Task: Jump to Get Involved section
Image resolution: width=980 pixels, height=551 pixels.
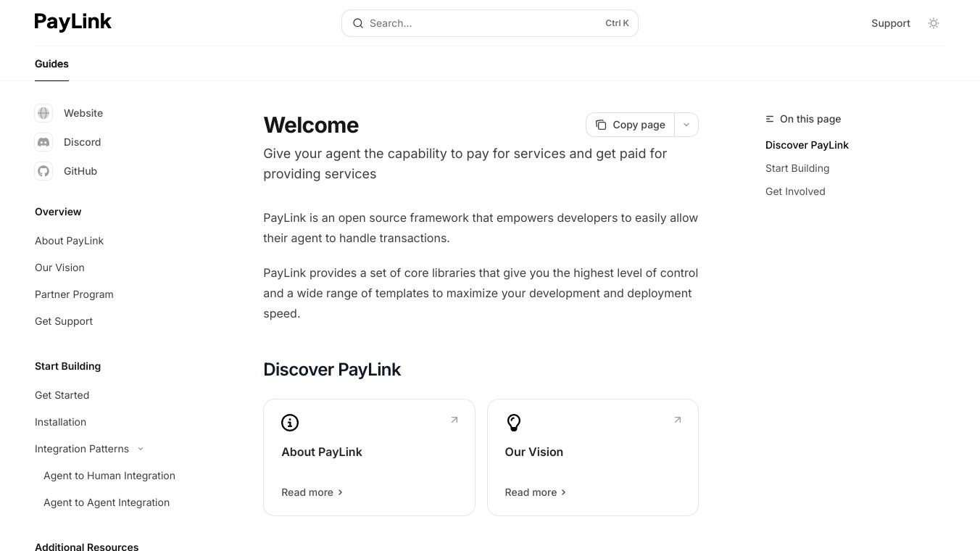Action: [795, 191]
